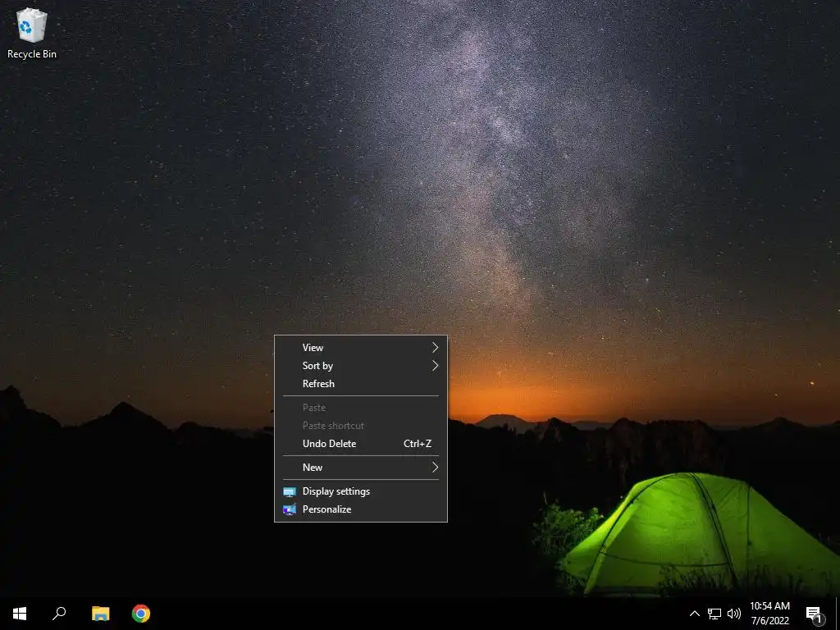Select the Recycle Bin desktop icon

(x=32, y=33)
